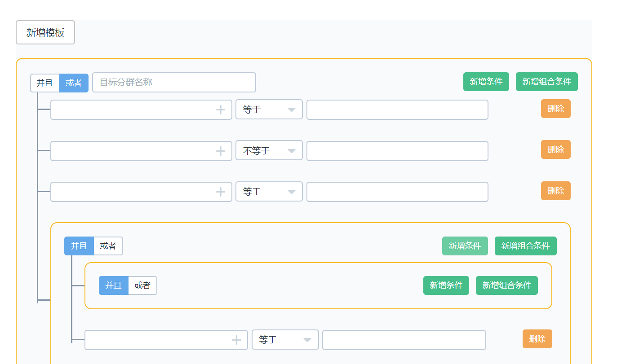Select 并且 in the innermost group
Screen dimensions: 639x364
click(114, 285)
